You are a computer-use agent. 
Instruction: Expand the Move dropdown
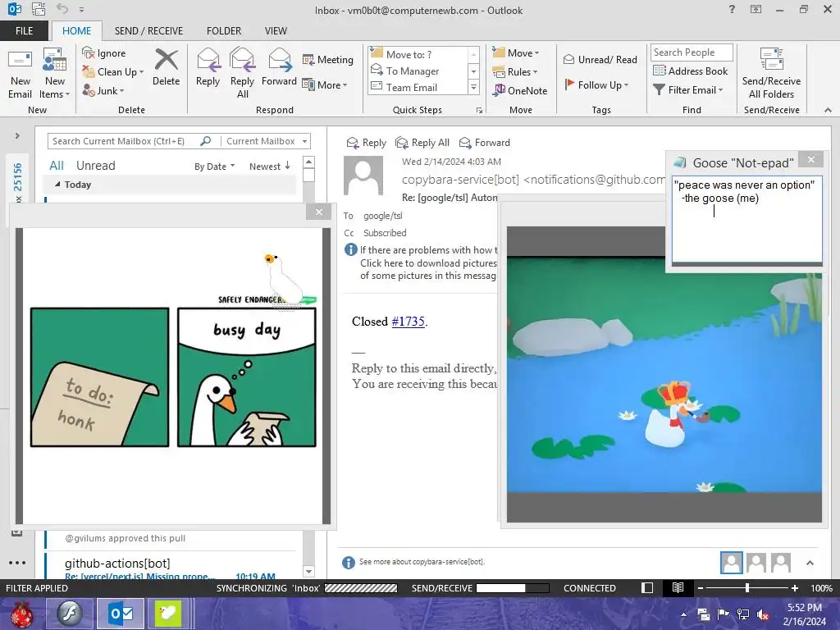click(515, 53)
